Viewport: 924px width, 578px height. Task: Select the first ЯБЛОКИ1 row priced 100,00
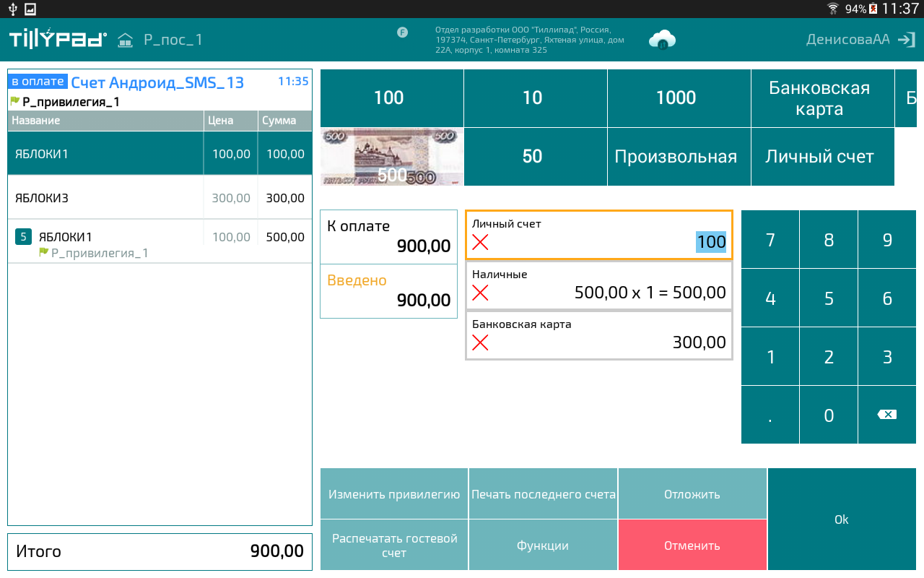[160, 153]
